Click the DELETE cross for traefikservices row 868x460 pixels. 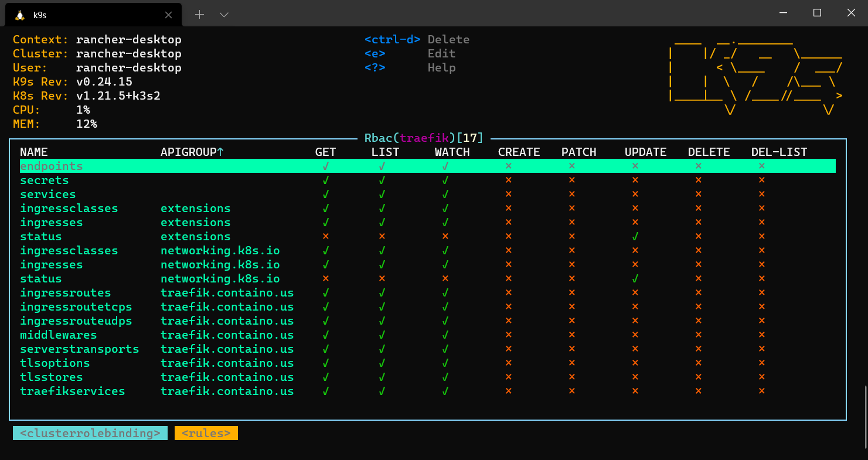(698, 391)
